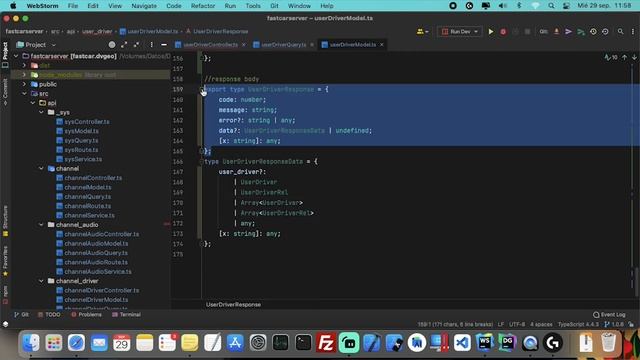Image resolution: width=640 pixels, height=360 pixels.
Task: Open the Problems tool window
Action: click(x=86, y=314)
